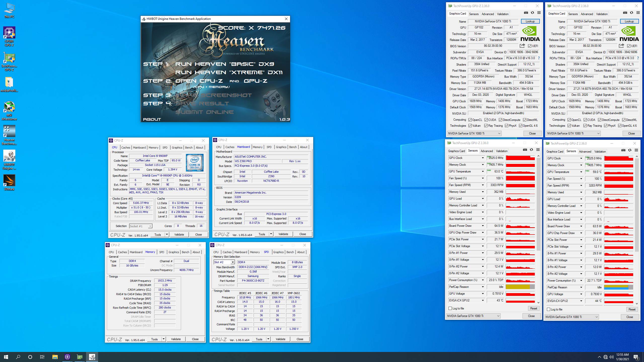Open GPU selector dropdown in top-left GPU-Z window

pyautogui.click(x=474, y=133)
